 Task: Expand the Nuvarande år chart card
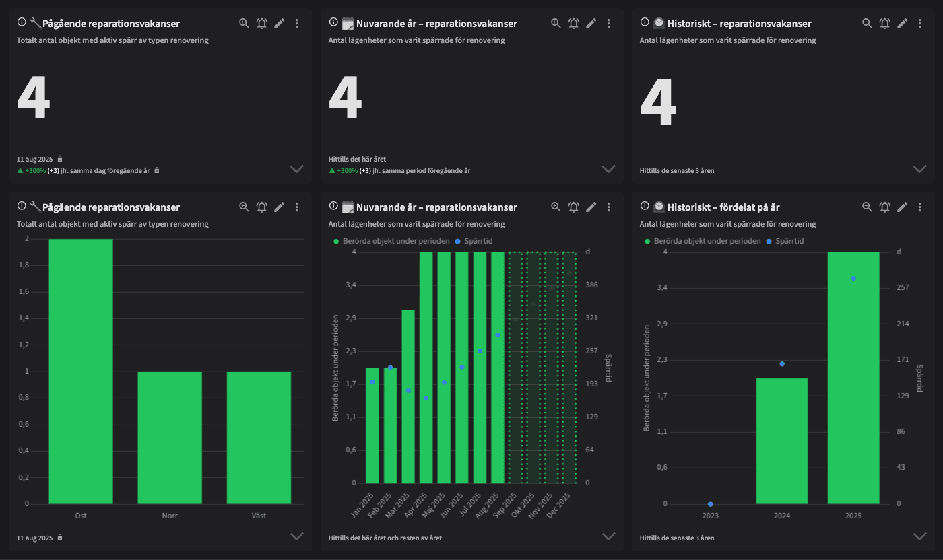point(609,536)
